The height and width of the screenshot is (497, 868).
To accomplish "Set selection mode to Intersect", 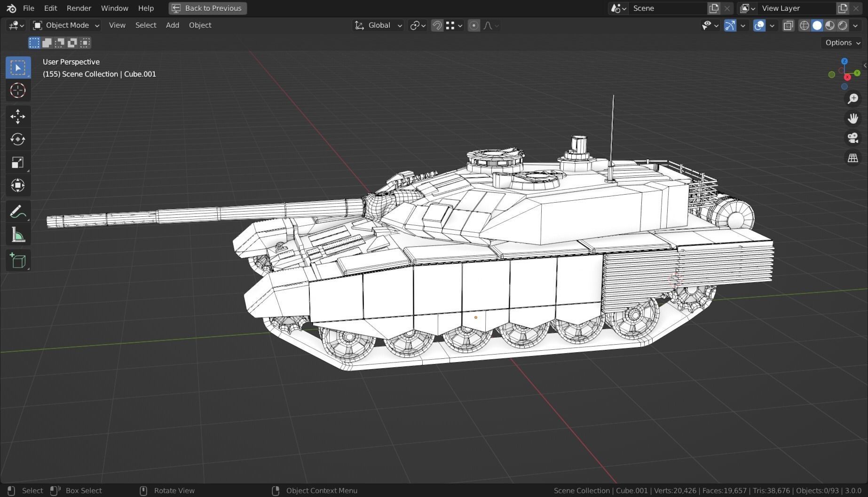I will click(x=85, y=43).
